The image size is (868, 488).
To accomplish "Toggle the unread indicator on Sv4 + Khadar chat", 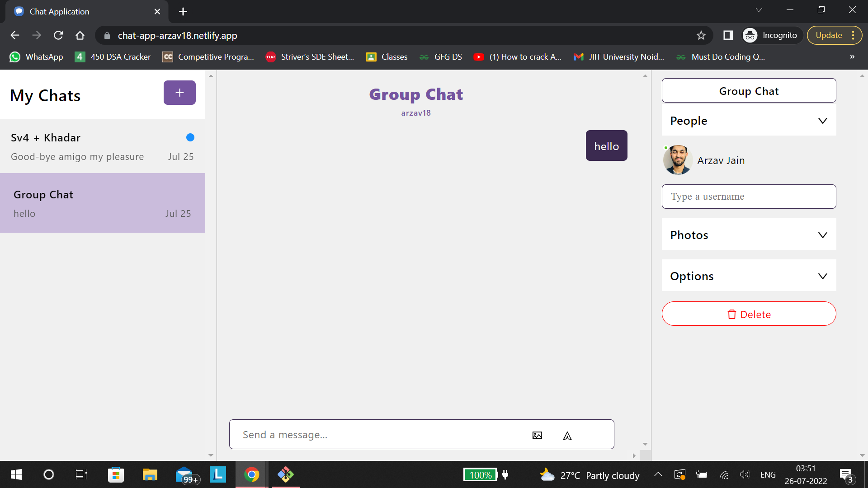I will (x=190, y=137).
